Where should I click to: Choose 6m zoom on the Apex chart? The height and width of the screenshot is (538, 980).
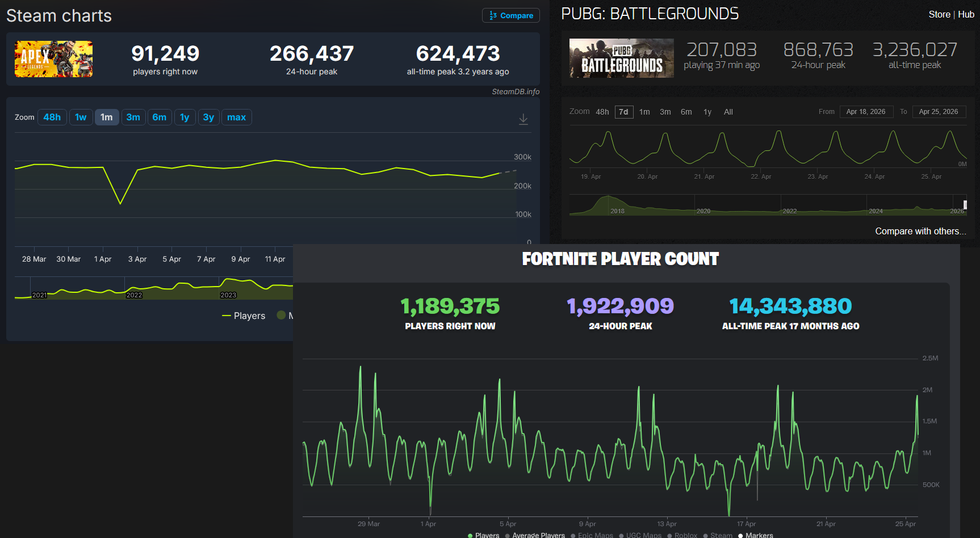tap(160, 117)
